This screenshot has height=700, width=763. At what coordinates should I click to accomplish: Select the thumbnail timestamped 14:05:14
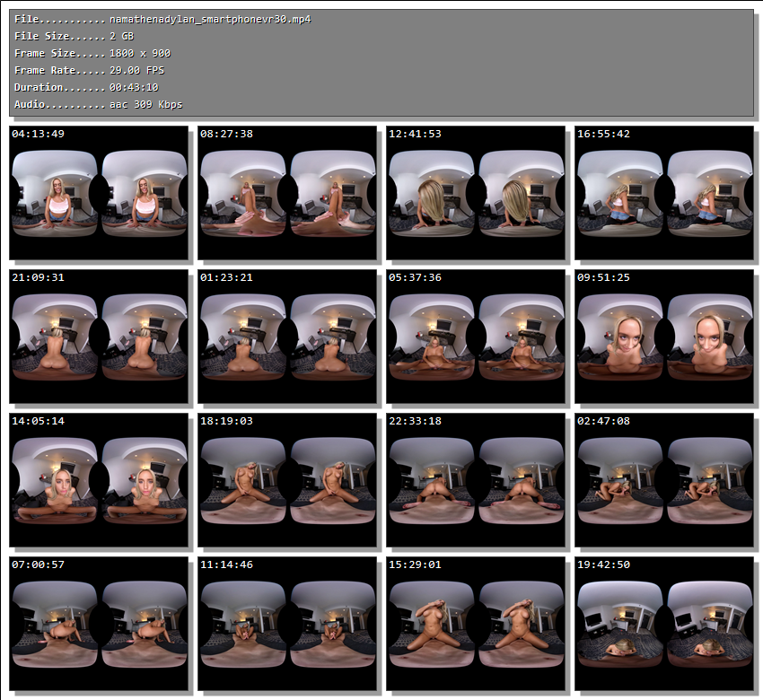(x=99, y=480)
